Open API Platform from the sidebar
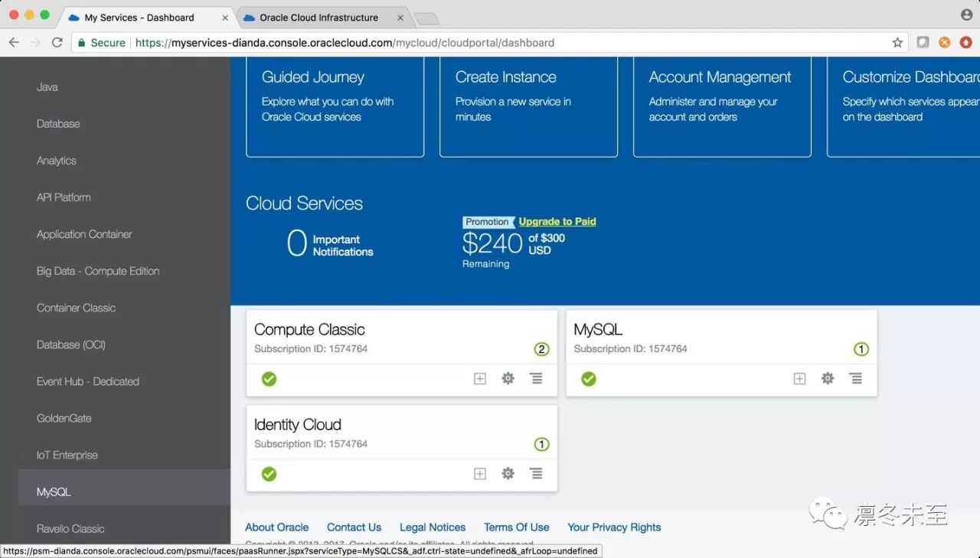This screenshot has width=980, height=558. pos(64,197)
